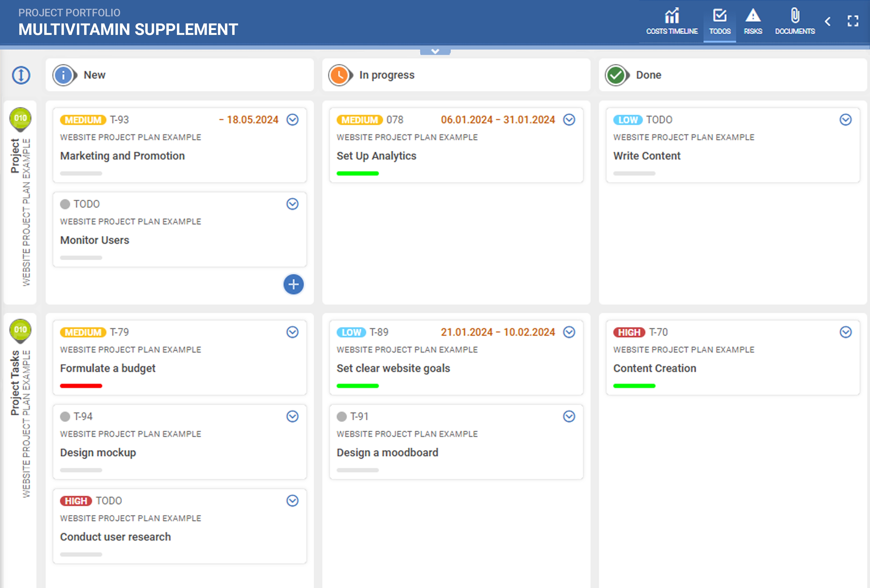The height and width of the screenshot is (588, 870).
Task: Click the HIGH priority badge on T-70
Action: click(629, 332)
